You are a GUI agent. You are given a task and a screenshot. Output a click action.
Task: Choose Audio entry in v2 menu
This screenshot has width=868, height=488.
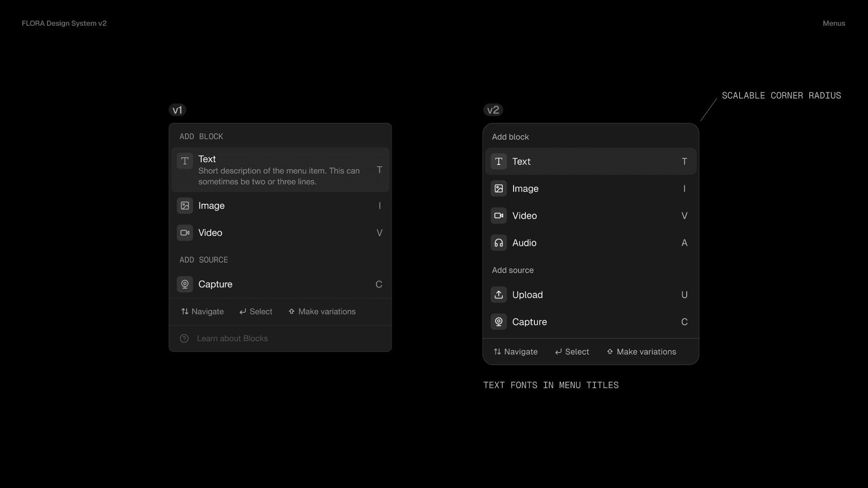[590, 243]
